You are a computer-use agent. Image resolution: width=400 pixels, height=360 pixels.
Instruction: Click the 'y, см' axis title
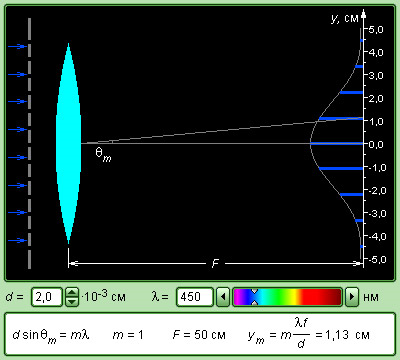[344, 18]
